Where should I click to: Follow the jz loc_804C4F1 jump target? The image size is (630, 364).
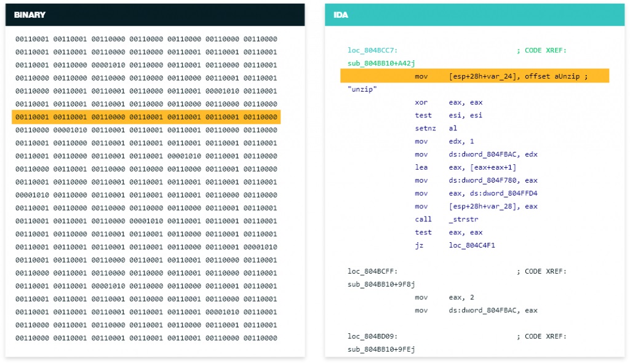point(472,245)
